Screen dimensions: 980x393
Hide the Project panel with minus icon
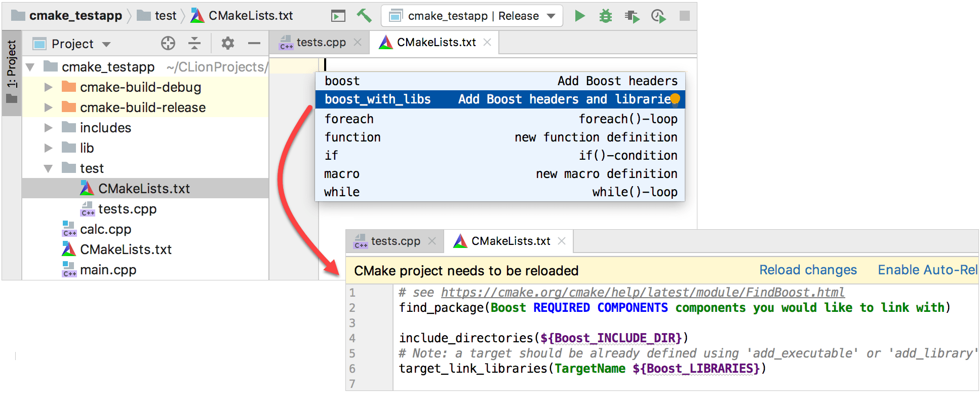(x=254, y=44)
